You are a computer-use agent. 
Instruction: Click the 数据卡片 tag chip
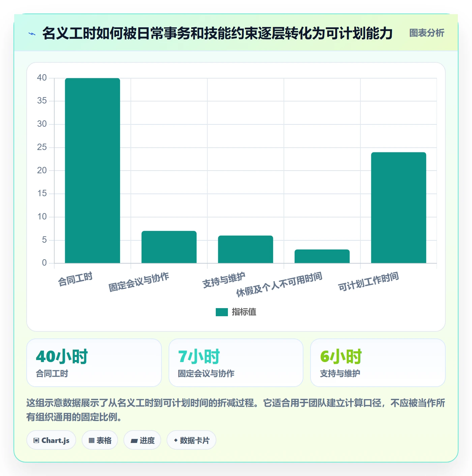pyautogui.click(x=191, y=440)
